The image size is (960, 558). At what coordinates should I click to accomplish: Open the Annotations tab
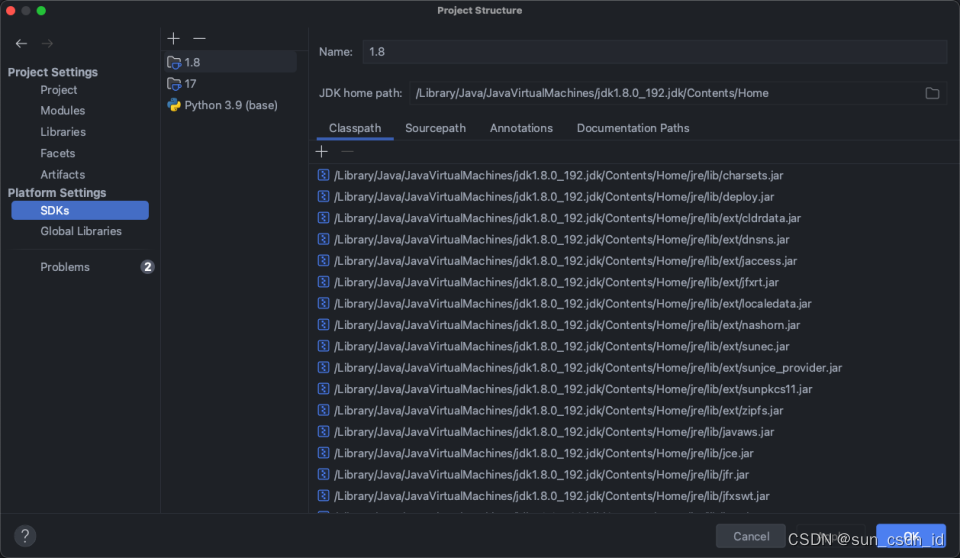click(x=521, y=128)
